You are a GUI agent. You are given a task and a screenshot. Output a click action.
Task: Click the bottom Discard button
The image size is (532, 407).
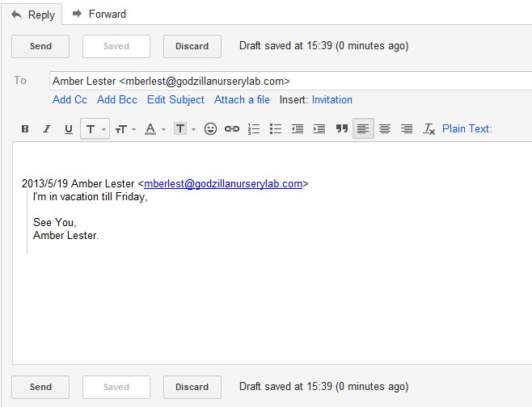pos(192,387)
